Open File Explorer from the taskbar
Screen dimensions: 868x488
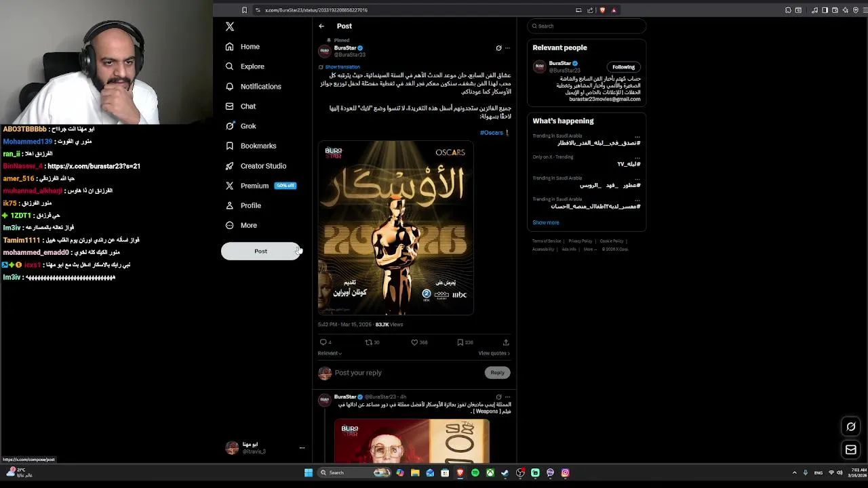[415, 472]
